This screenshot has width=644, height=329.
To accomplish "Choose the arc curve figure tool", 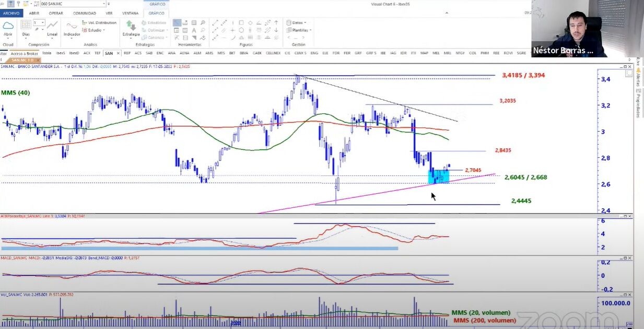I will coord(233,38).
